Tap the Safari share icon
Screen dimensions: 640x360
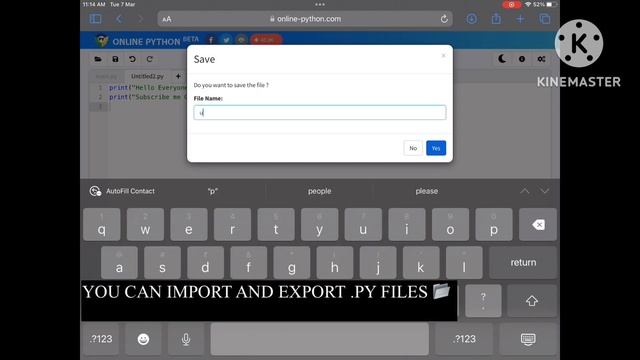(496, 18)
